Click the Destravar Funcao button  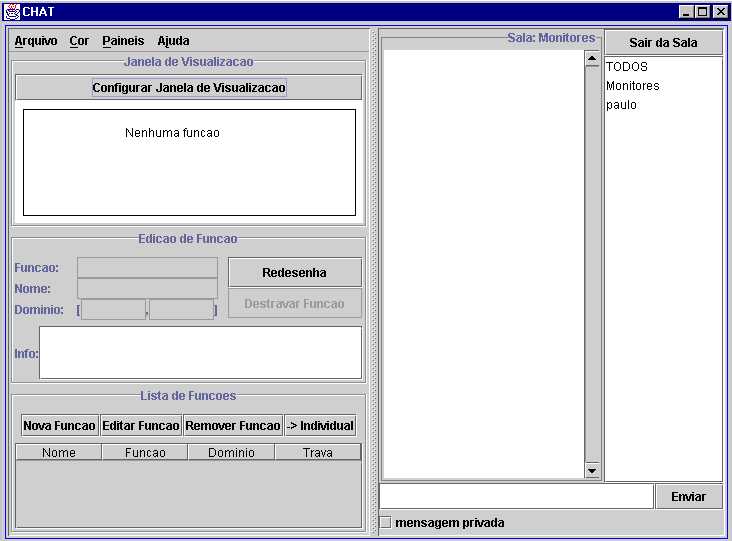coord(295,303)
